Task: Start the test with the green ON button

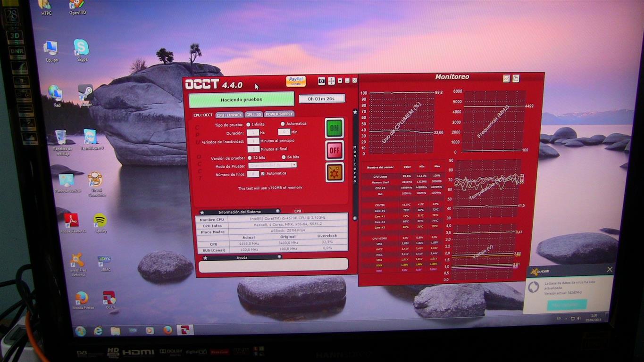Action: (334, 128)
